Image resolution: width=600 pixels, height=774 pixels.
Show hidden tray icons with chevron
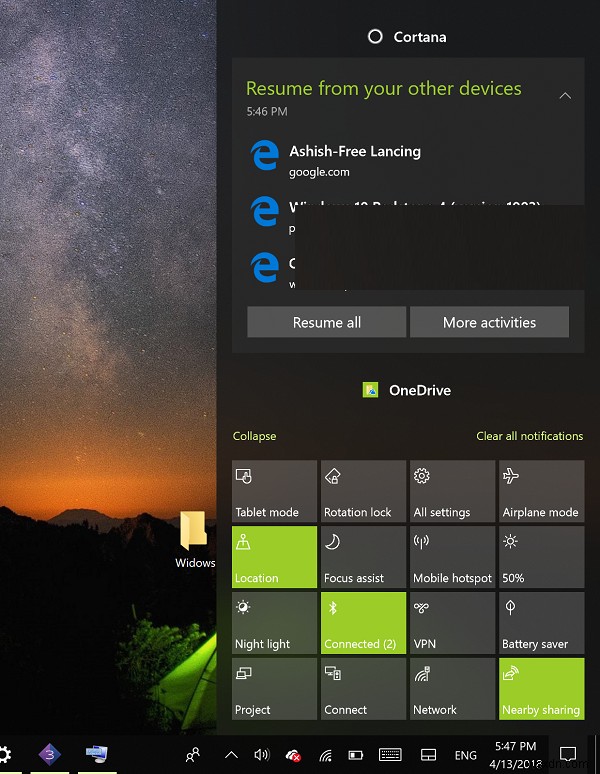click(x=231, y=755)
